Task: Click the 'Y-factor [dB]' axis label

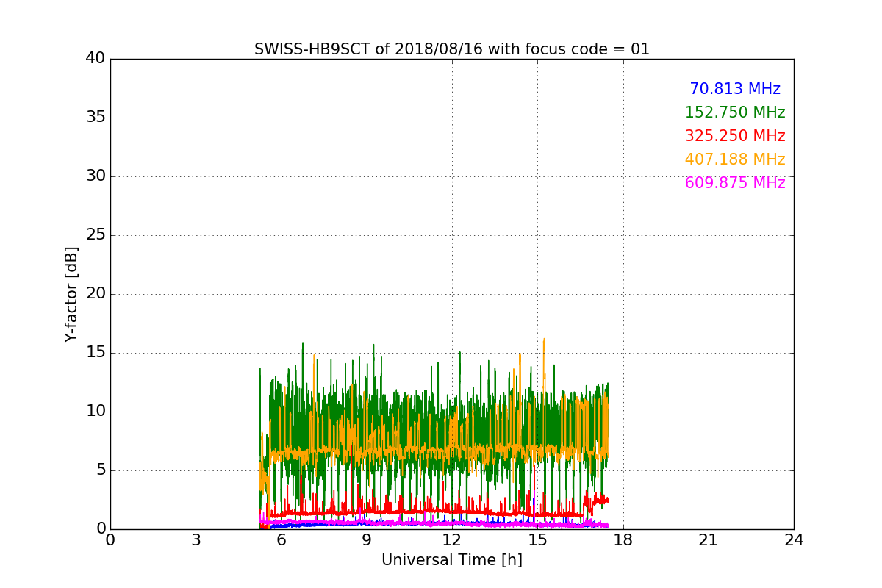Action: (x=71, y=294)
